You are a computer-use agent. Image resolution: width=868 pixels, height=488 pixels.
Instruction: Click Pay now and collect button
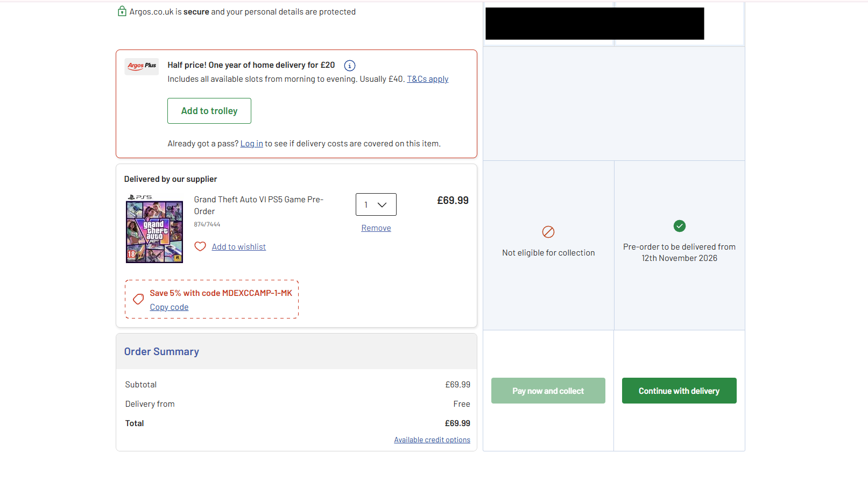pyautogui.click(x=548, y=391)
